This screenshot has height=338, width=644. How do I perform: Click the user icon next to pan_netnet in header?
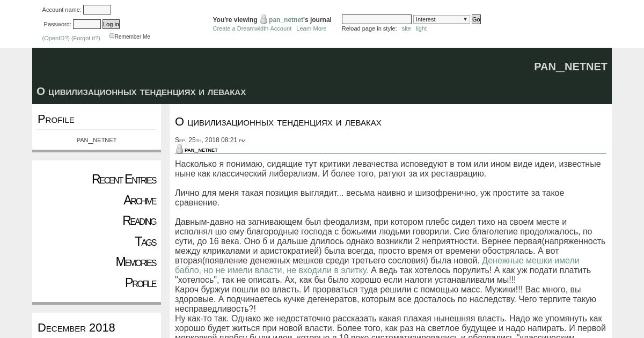pyautogui.click(x=264, y=19)
